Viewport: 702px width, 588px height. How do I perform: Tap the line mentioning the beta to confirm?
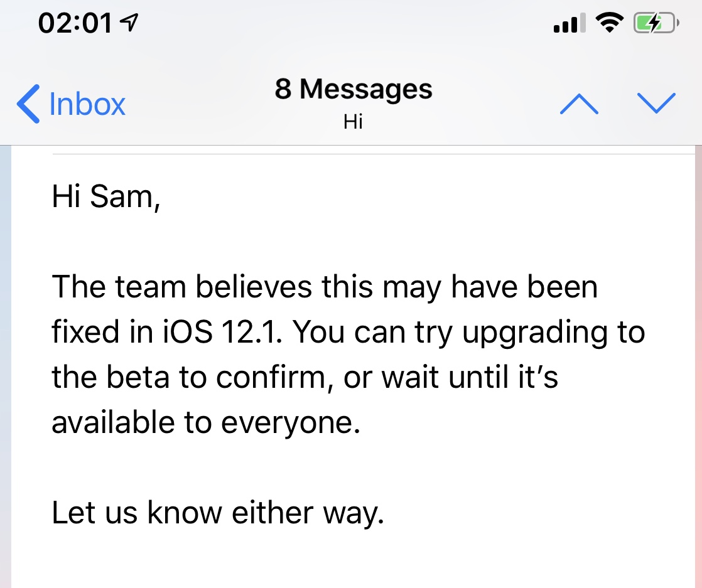click(x=305, y=377)
